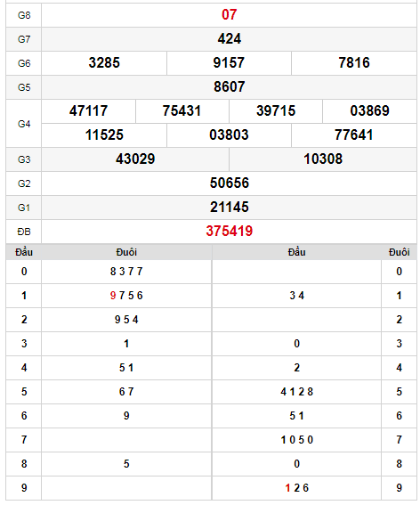Select the head digits cell 4 1 2 8
Screen dimensions: 420x505
tap(296, 392)
